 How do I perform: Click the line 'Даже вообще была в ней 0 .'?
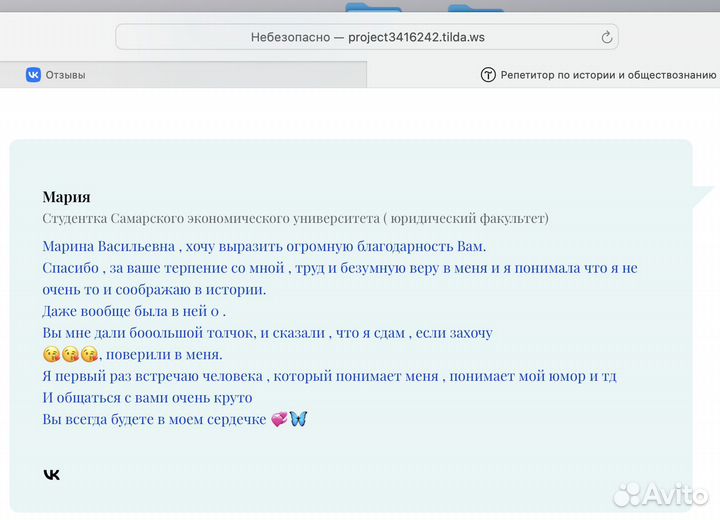tap(134, 311)
